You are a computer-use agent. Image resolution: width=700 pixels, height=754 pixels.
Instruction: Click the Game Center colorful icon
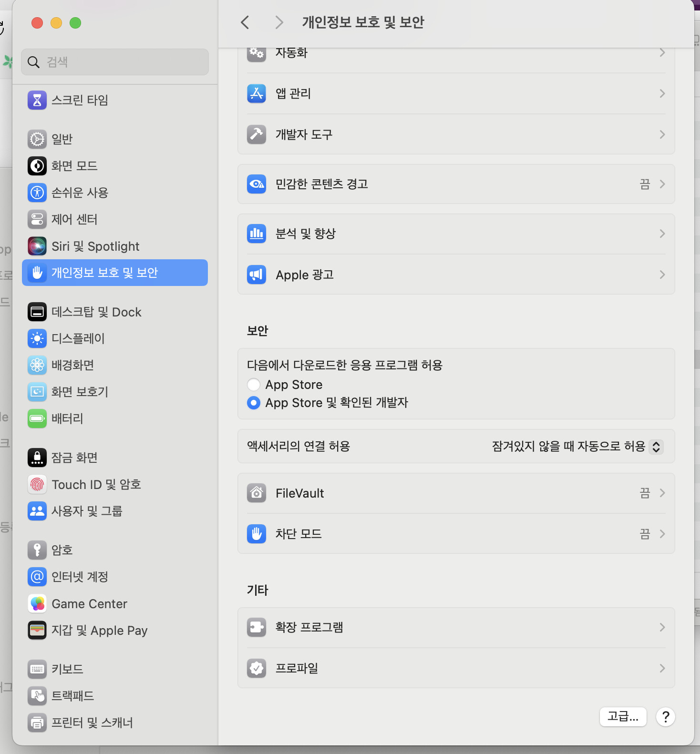[37, 603]
